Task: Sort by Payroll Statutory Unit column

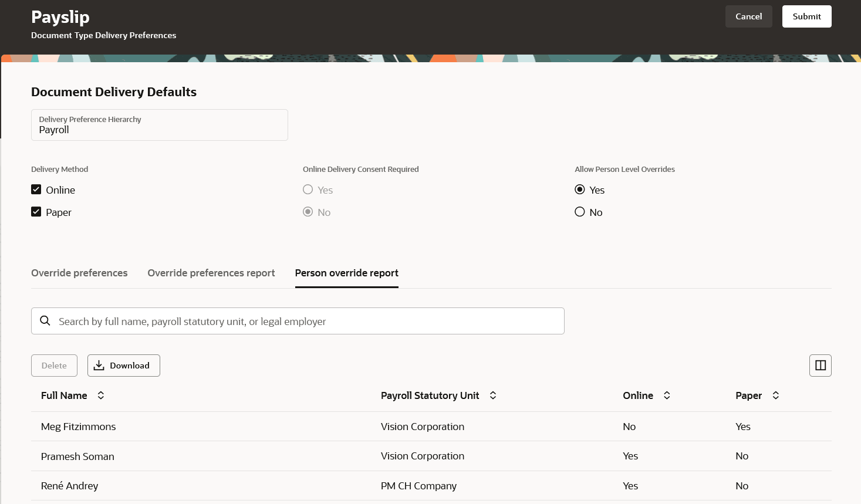Action: (493, 395)
